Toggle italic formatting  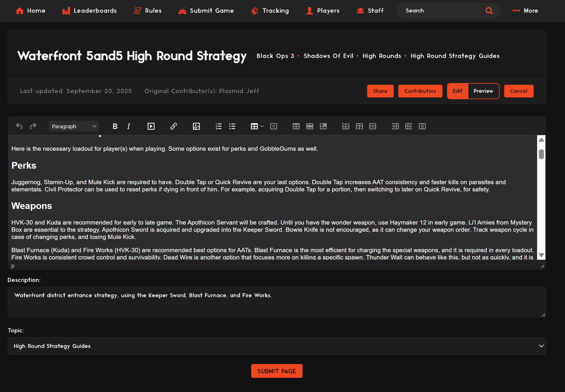128,126
